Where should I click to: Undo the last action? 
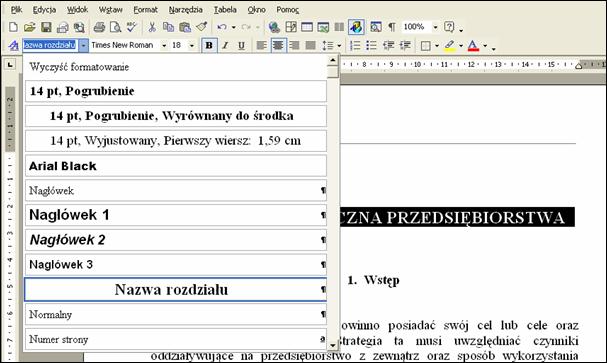click(x=222, y=27)
